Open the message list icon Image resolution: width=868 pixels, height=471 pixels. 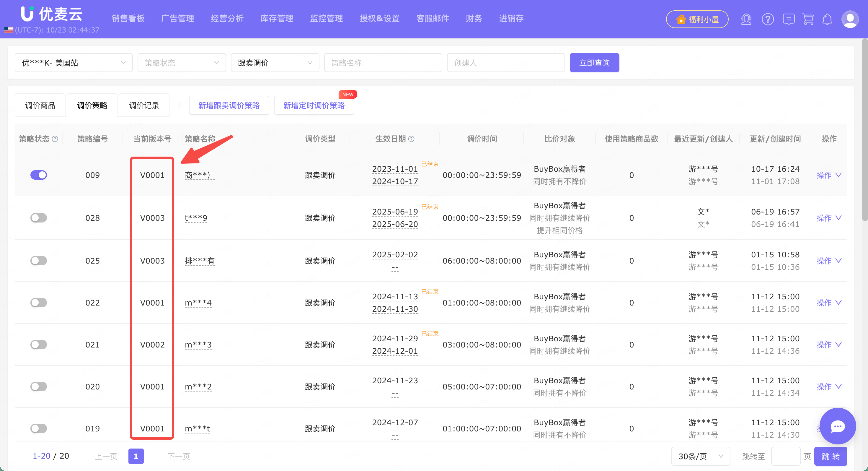coord(789,19)
